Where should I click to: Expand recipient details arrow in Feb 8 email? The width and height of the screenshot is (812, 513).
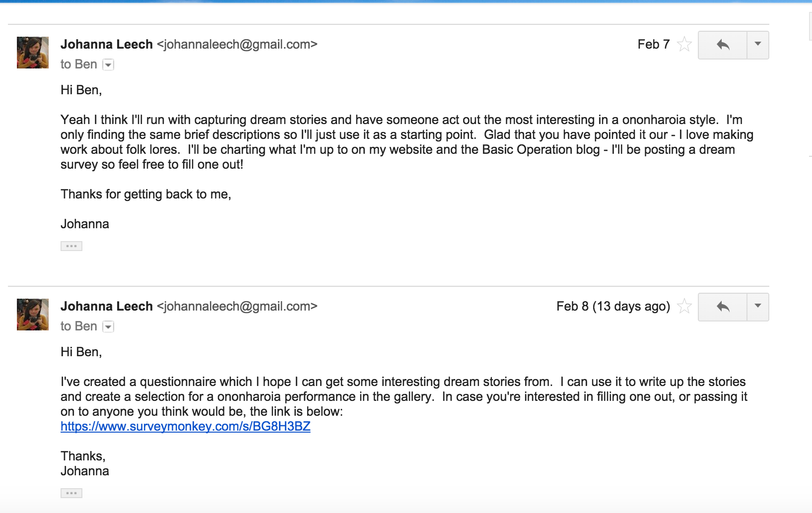point(108,327)
